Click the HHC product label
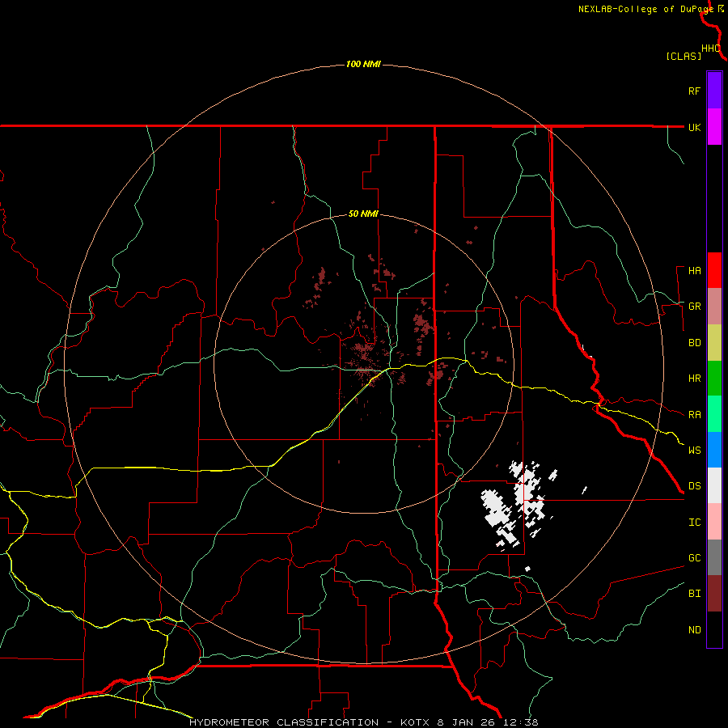Screen dimensions: 728x728 [710, 49]
